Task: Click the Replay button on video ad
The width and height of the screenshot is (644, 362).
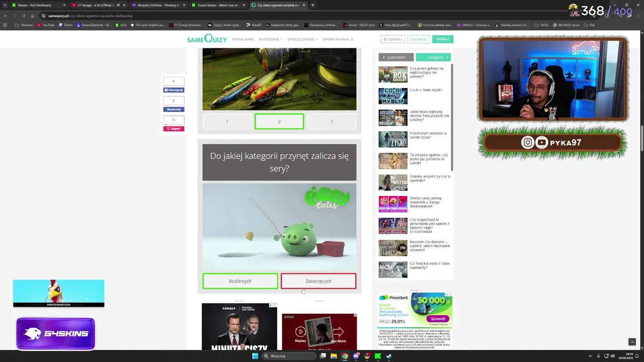Action: 300,334
